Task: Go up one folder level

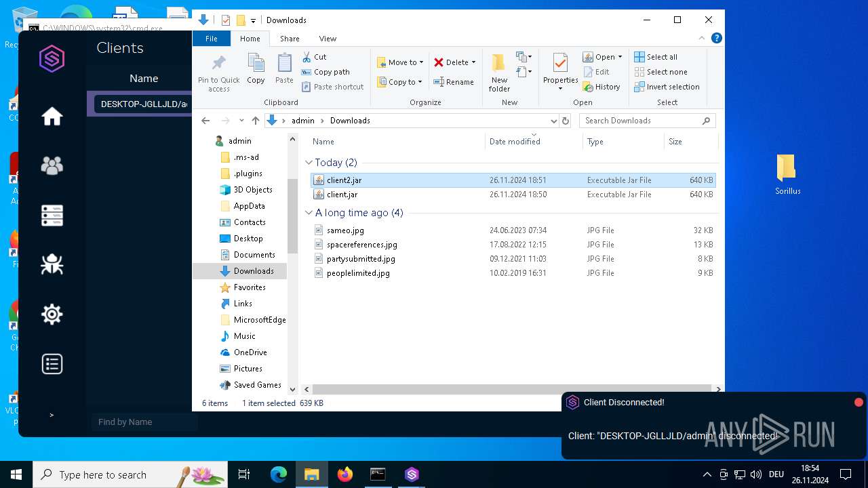Action: pyautogui.click(x=255, y=121)
